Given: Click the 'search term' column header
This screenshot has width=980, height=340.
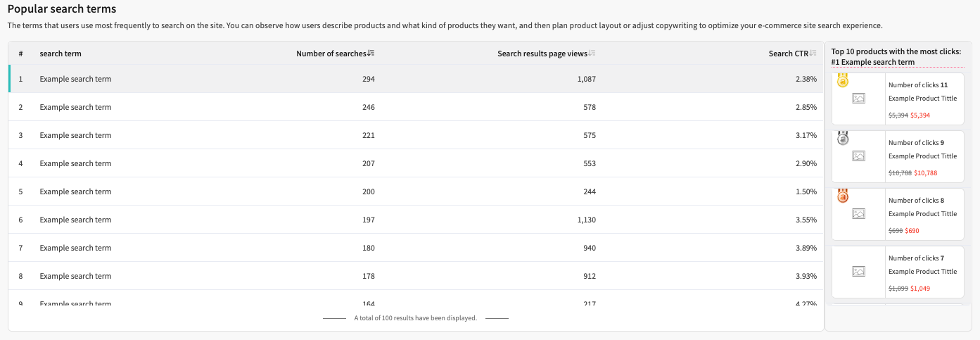Looking at the screenshot, I should coord(61,53).
